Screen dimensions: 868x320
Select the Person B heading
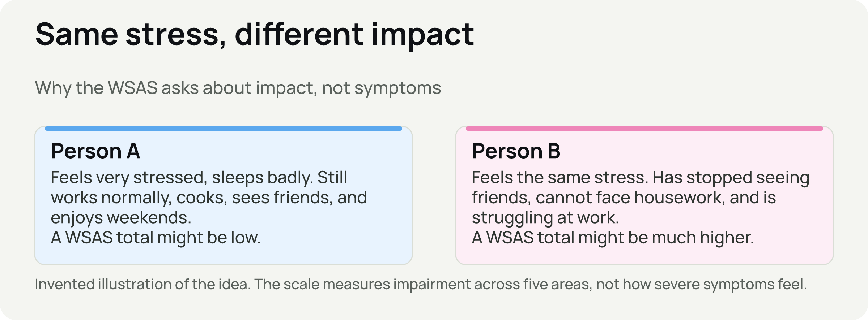pyautogui.click(x=516, y=151)
